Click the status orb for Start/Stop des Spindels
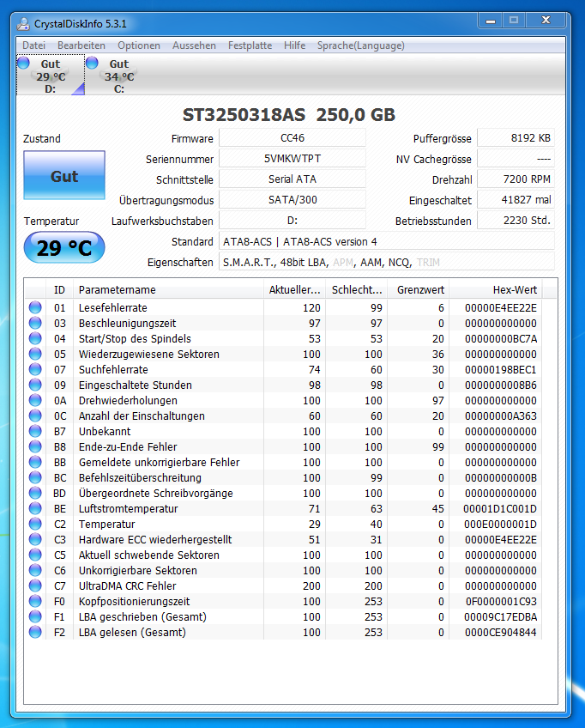Screen dimensions: 585x728 [35, 338]
